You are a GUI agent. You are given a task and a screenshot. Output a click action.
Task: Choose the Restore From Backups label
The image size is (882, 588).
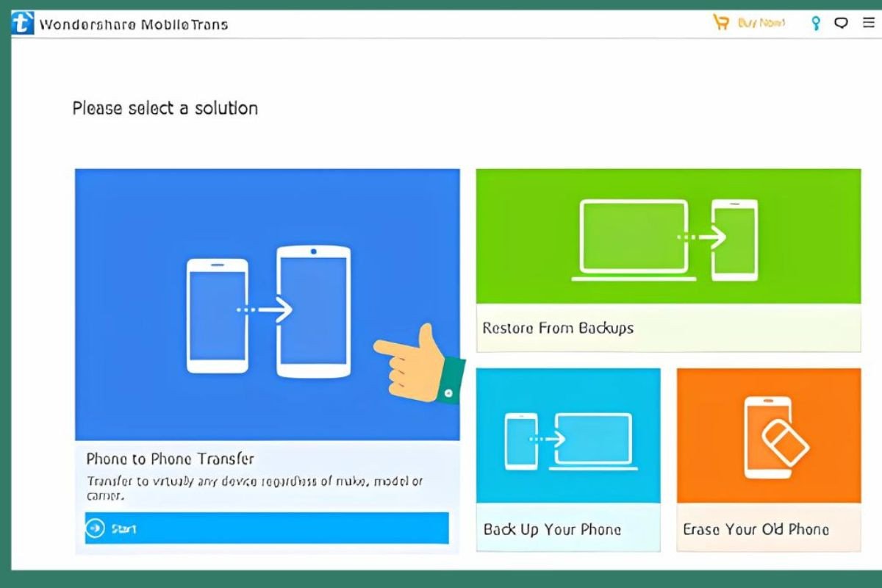tap(558, 328)
